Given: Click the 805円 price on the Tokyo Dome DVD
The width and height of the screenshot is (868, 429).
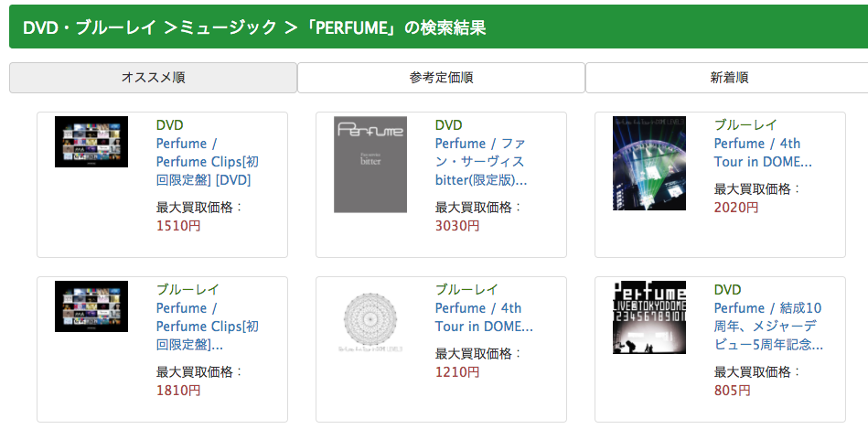Looking at the screenshot, I should pos(732,391).
